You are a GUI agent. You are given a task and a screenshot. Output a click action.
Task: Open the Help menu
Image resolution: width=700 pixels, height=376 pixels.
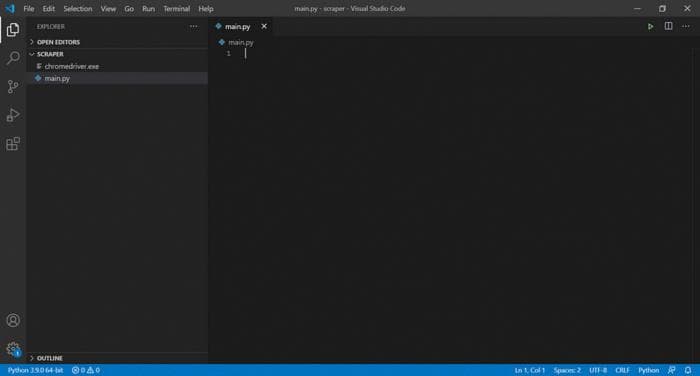[206, 8]
